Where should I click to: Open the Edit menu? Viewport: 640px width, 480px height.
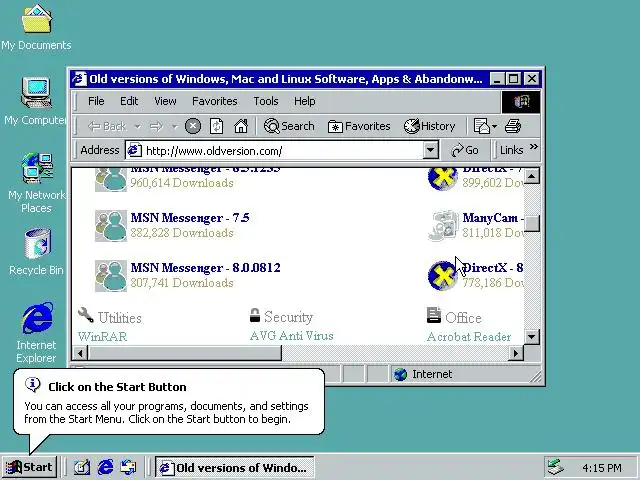pos(129,101)
